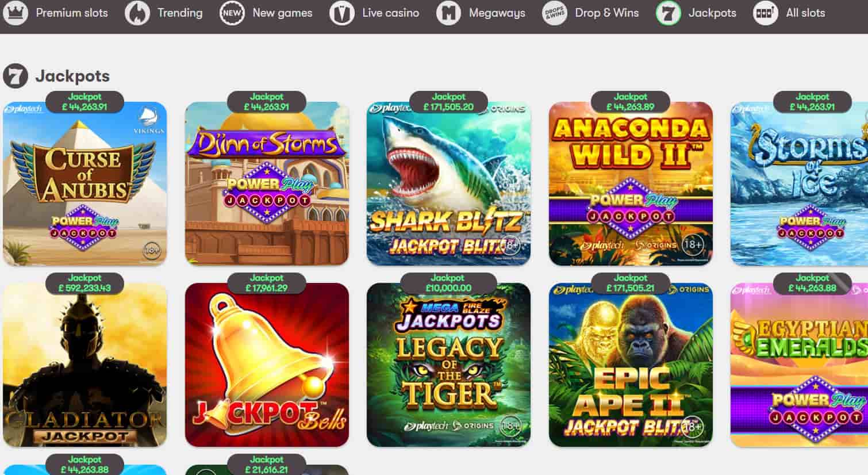Open the Gladiator Jackpot tile
Image resolution: width=868 pixels, height=475 pixels.
[x=85, y=365]
